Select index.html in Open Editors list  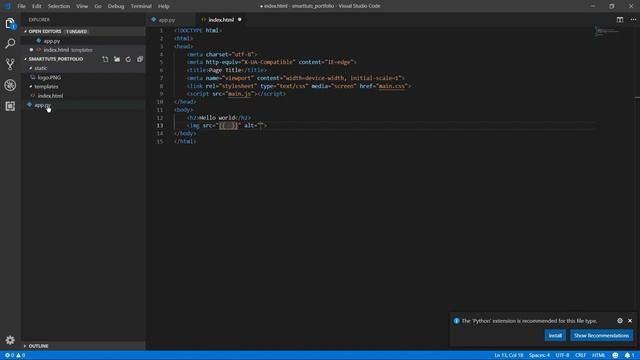pos(56,50)
